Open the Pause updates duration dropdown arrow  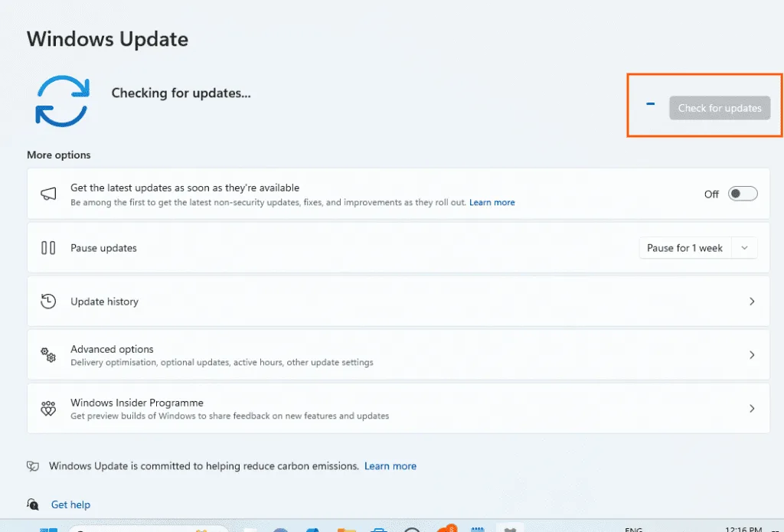744,248
